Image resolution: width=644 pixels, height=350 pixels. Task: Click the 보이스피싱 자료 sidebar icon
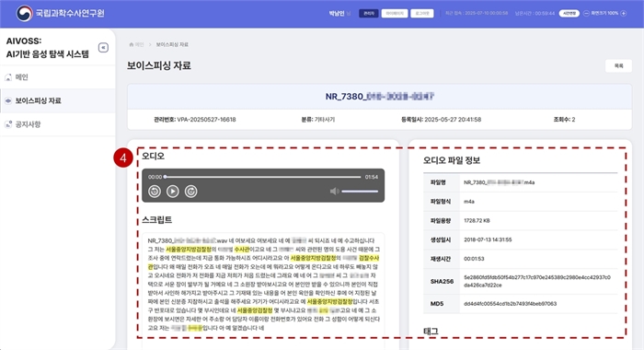point(8,100)
